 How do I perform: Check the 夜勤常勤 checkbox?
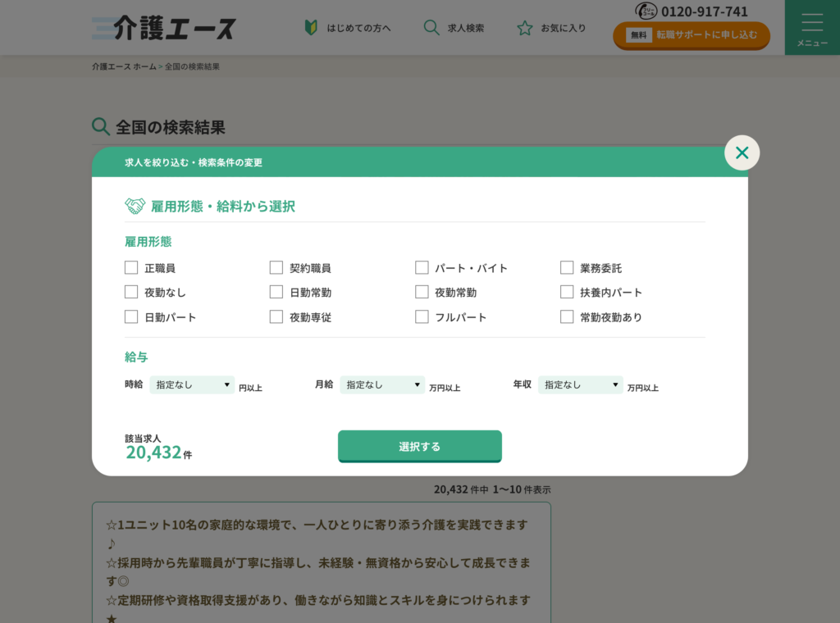pos(422,292)
